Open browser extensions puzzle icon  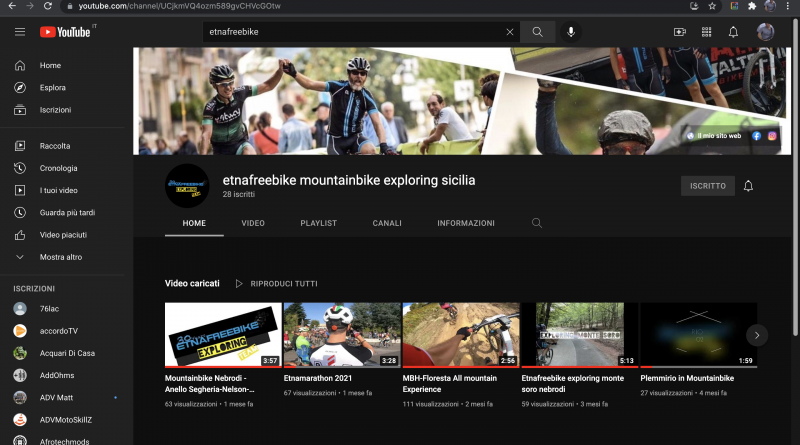tap(752, 6)
